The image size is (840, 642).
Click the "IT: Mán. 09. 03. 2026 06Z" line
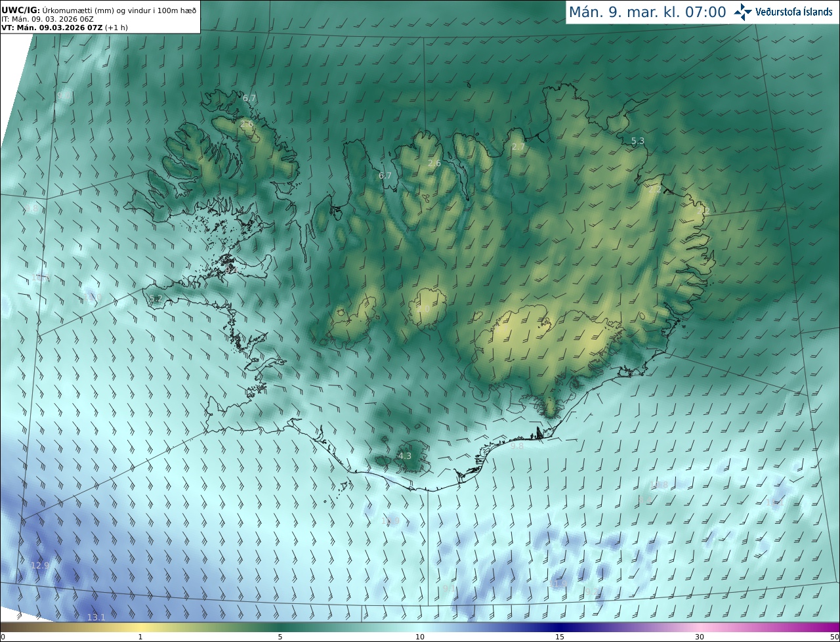46,20
